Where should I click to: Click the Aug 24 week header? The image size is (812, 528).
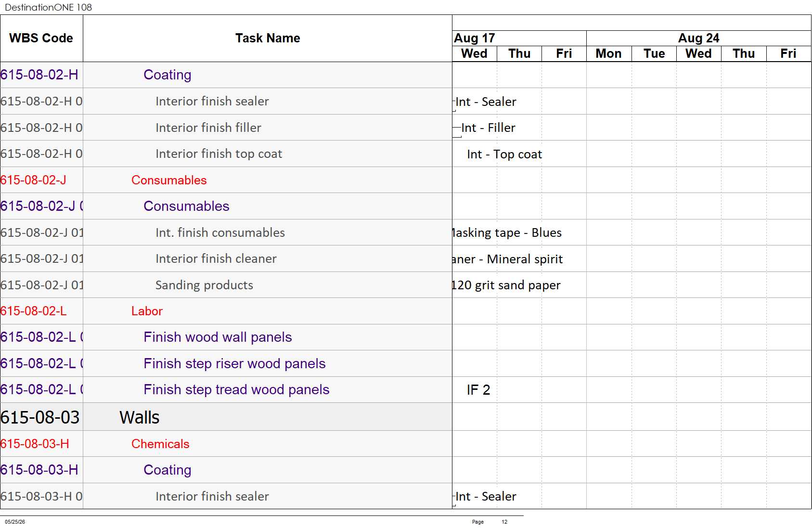(x=698, y=38)
